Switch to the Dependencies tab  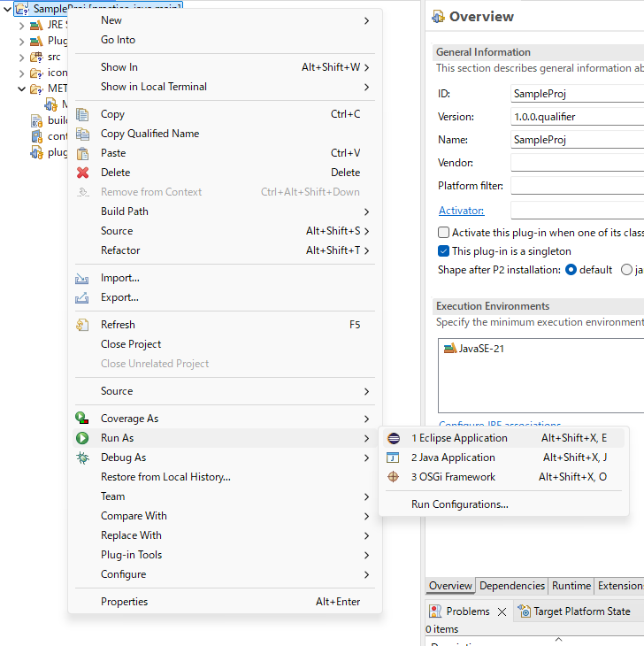(x=512, y=586)
